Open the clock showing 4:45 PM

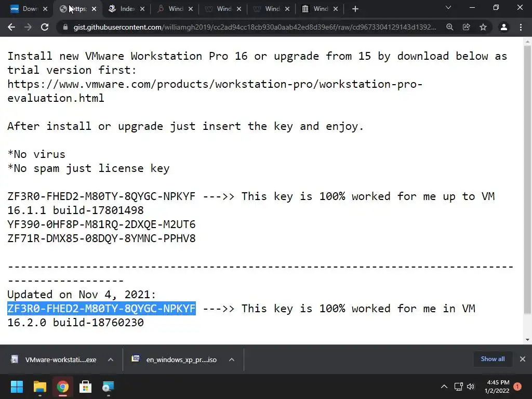tap(497, 387)
